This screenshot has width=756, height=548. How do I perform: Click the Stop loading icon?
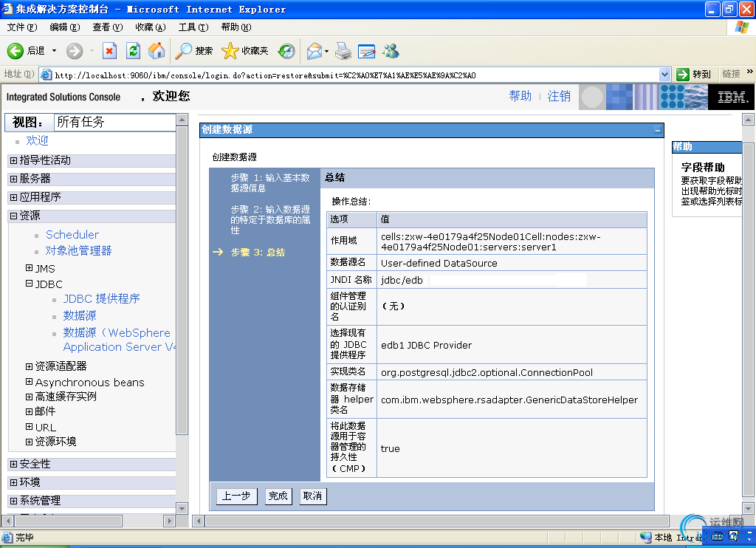tap(109, 51)
